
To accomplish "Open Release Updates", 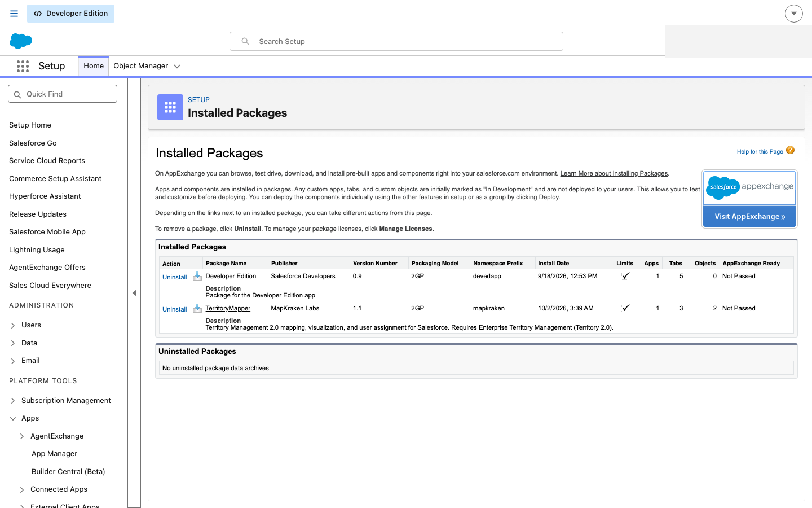I will coord(38,214).
